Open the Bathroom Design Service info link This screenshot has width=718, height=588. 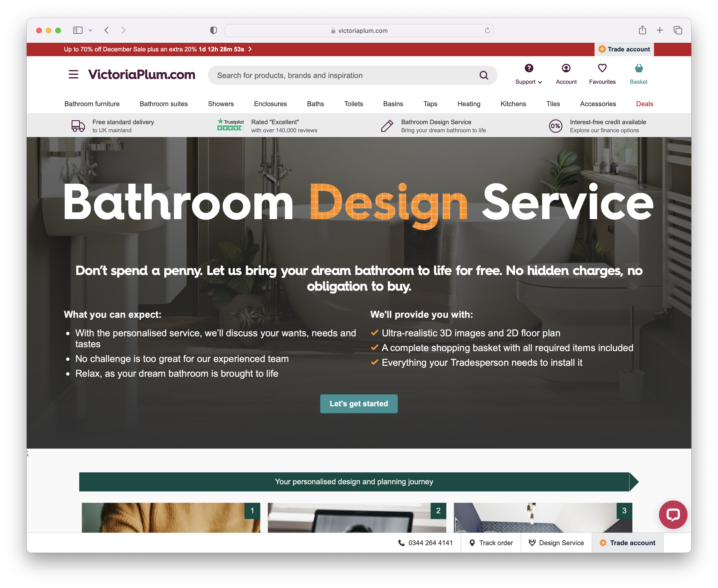click(x=433, y=126)
